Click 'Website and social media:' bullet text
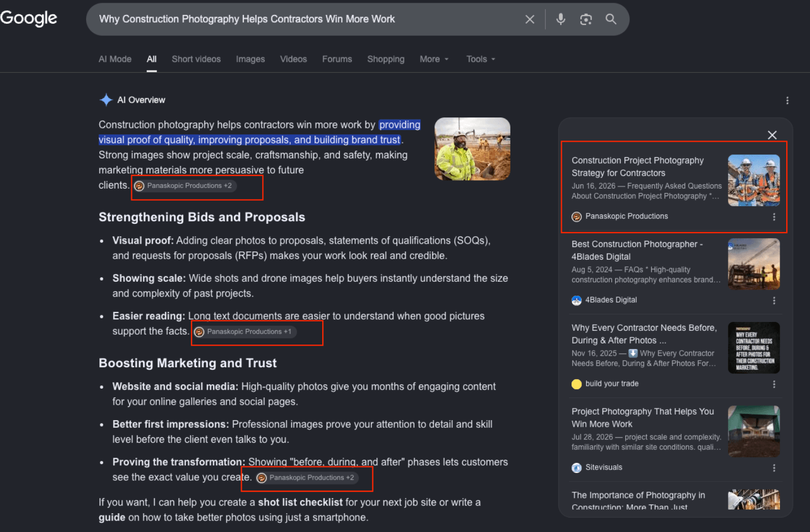 pos(175,386)
